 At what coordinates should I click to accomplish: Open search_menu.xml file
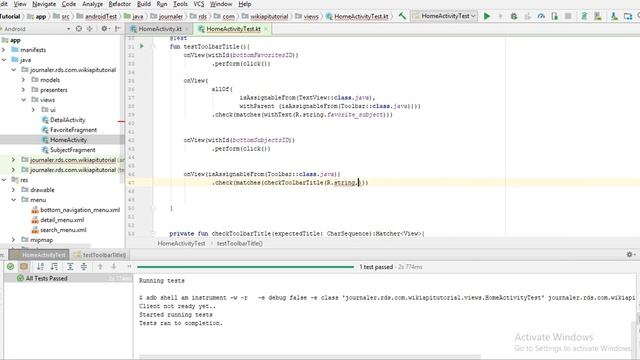pos(63,230)
